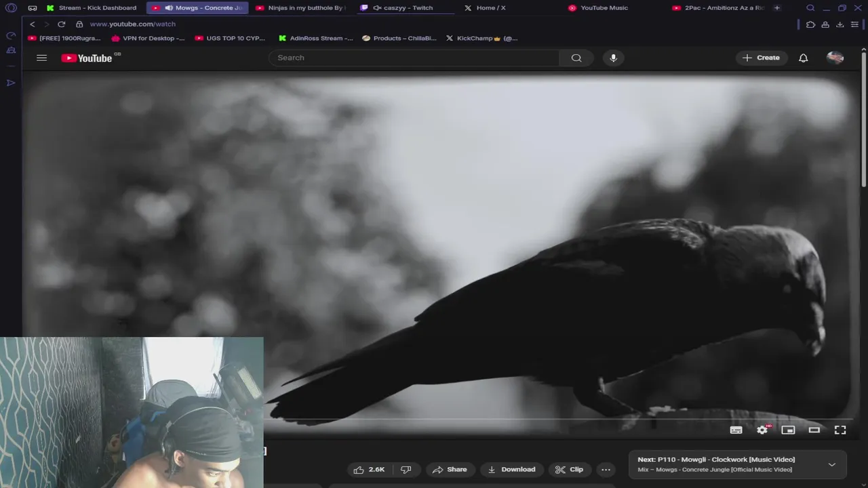Screen dimensions: 868x488
Task: Open more actions three-dot menu
Action: 606,470
